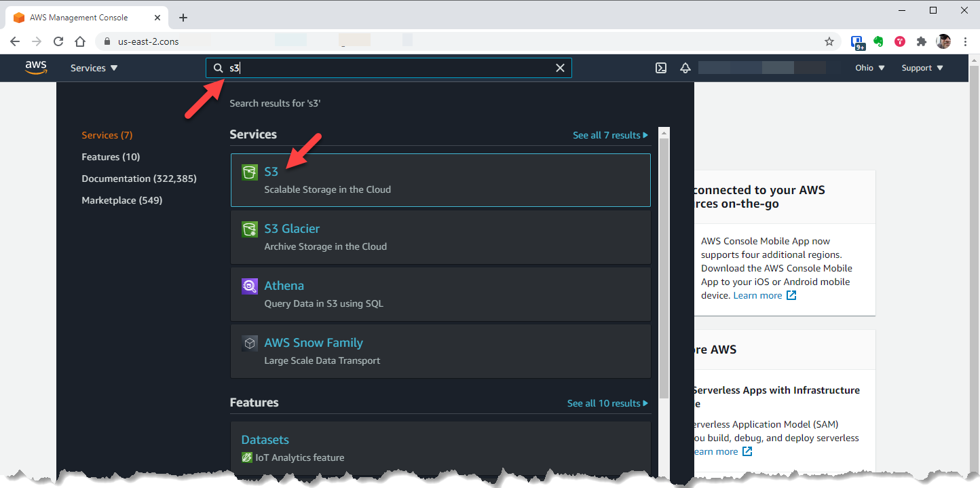The image size is (980, 488).
Task: Open AWS CloudShell terminal icon
Action: point(660,68)
